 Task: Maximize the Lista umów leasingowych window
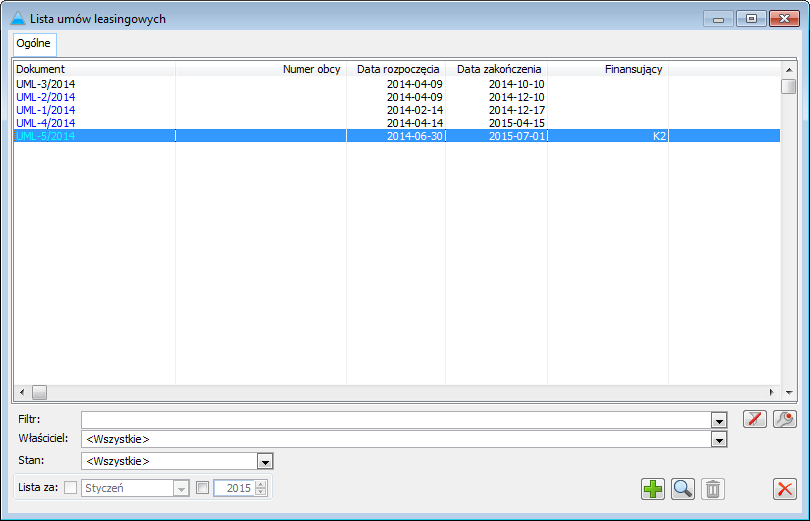tap(751, 19)
